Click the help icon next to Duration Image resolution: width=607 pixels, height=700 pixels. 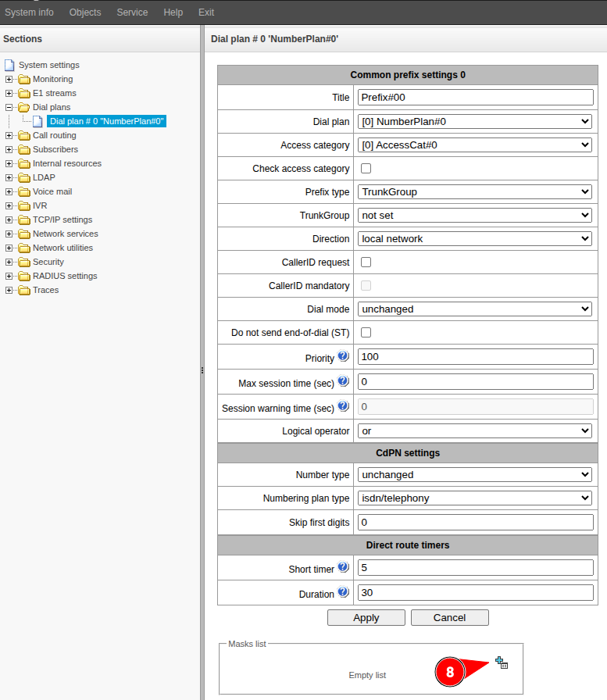[343, 593]
